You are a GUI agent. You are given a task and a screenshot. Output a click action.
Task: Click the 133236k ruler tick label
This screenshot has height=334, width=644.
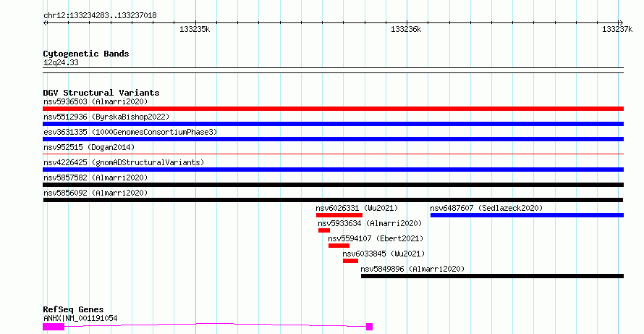click(x=406, y=30)
